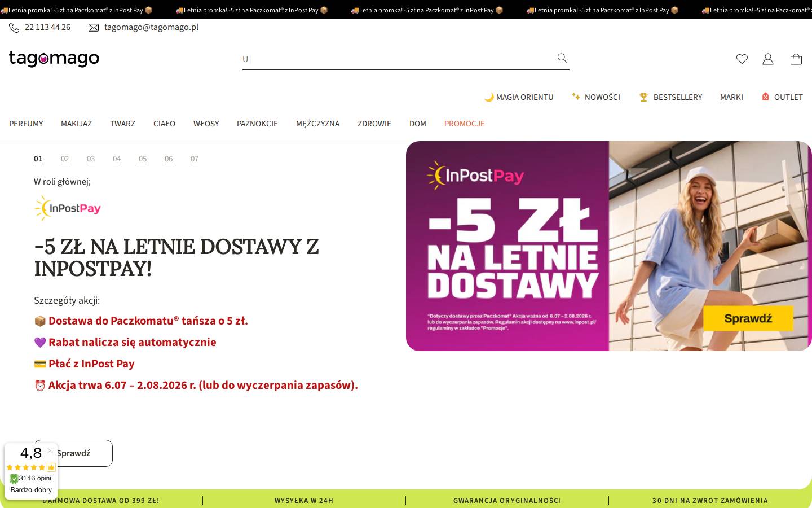Click the 3146 opinii reviews count
The width and height of the screenshot is (812, 508).
tap(36, 478)
